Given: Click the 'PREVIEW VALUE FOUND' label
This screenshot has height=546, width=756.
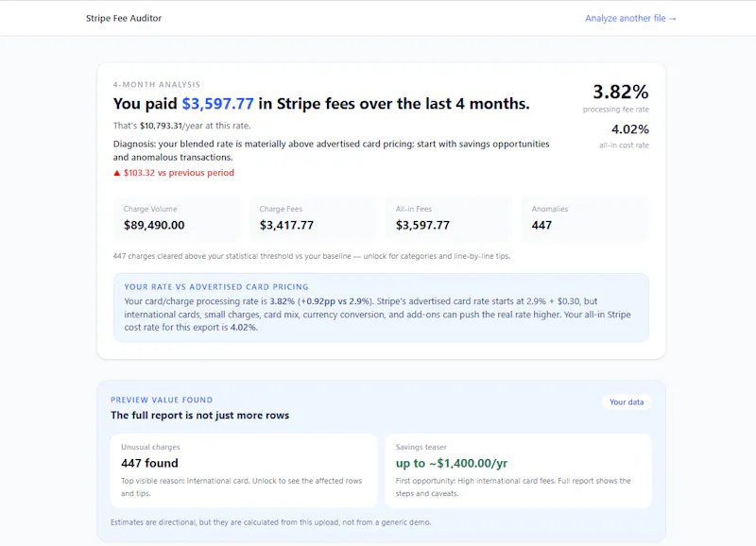Looking at the screenshot, I should (162, 400).
